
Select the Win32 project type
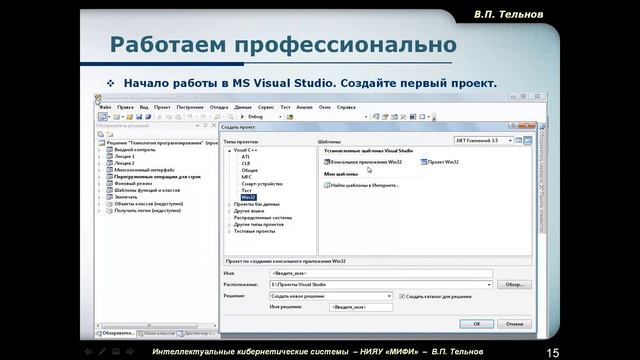click(x=248, y=197)
